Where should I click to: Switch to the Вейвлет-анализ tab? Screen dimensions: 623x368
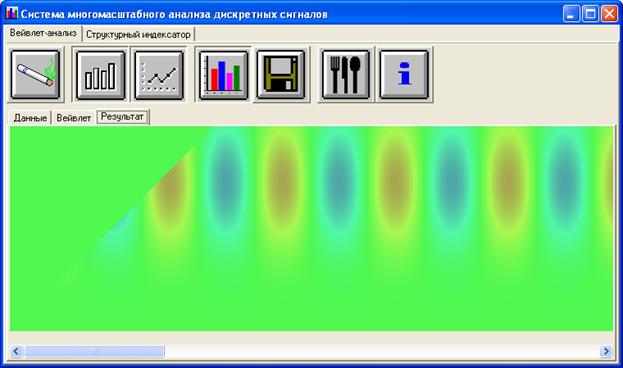43,33
